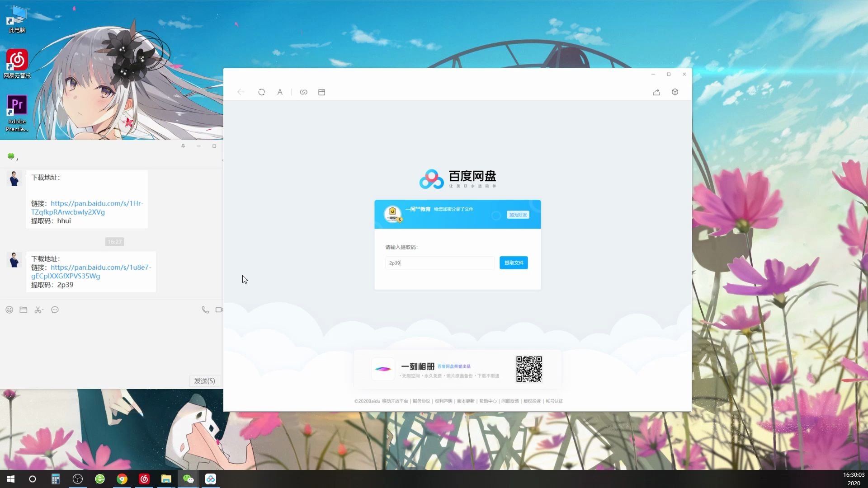The image size is (868, 488).
Task: Click the 网易云音乐 desktop icon
Action: pyautogui.click(x=17, y=64)
